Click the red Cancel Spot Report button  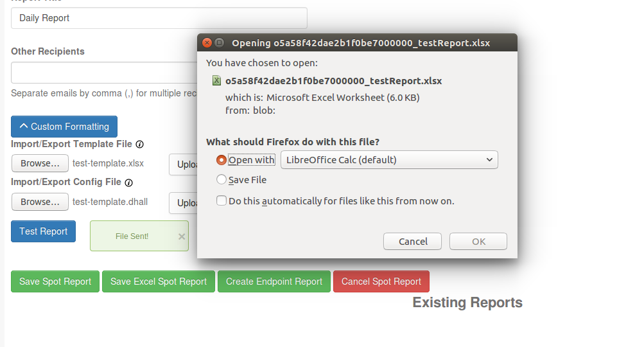[381, 281]
